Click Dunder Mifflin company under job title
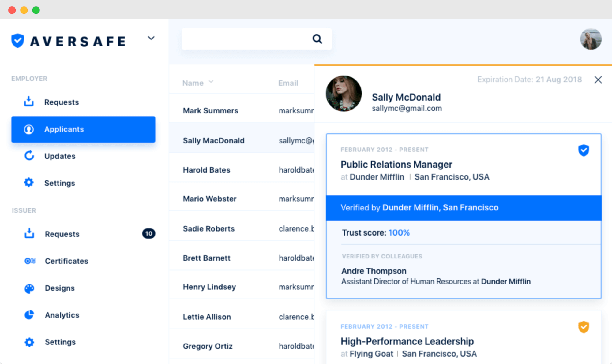 377,177
